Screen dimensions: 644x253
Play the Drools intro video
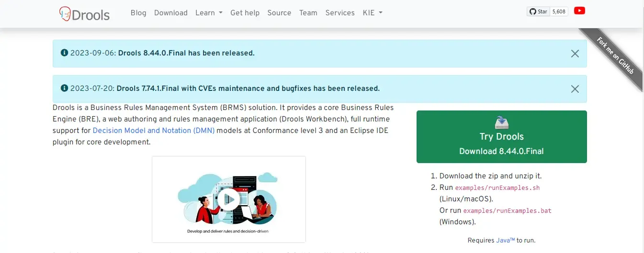click(x=229, y=199)
